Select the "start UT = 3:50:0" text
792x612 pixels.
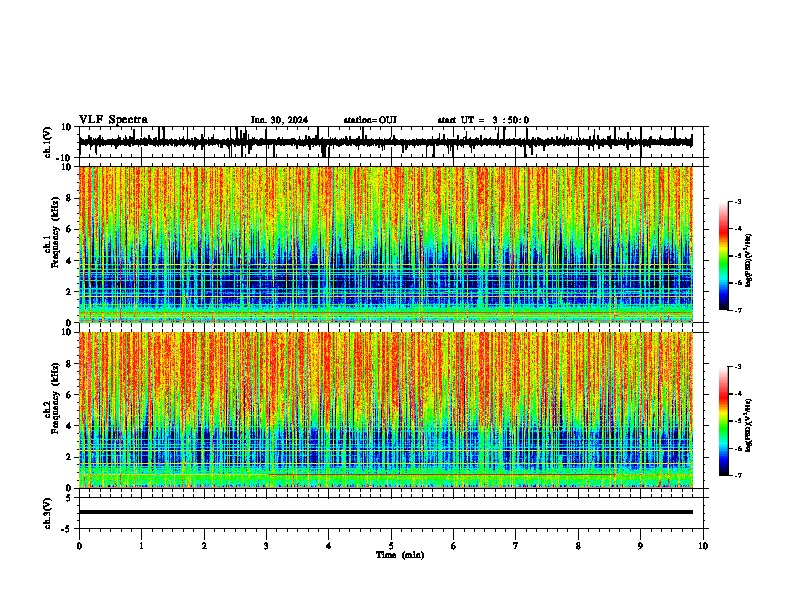483,120
